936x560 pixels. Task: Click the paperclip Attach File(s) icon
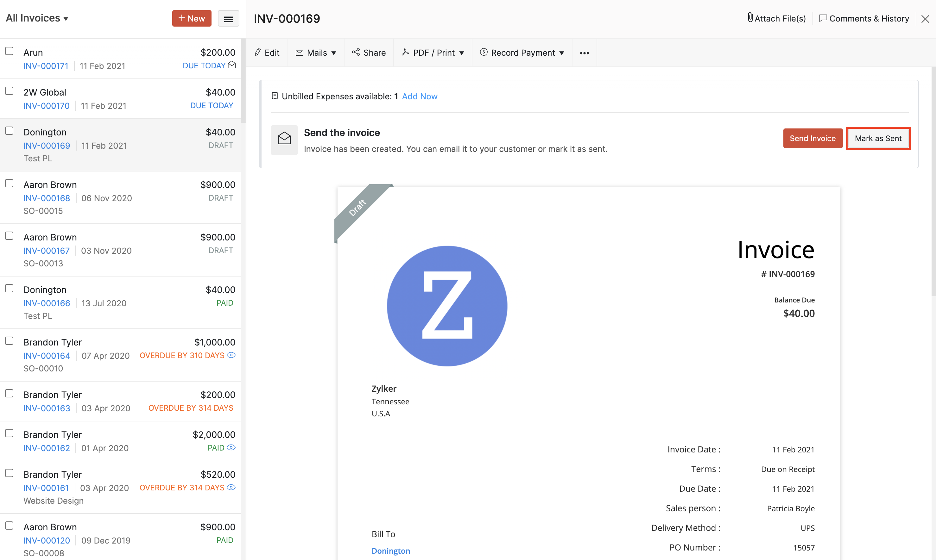[750, 18]
